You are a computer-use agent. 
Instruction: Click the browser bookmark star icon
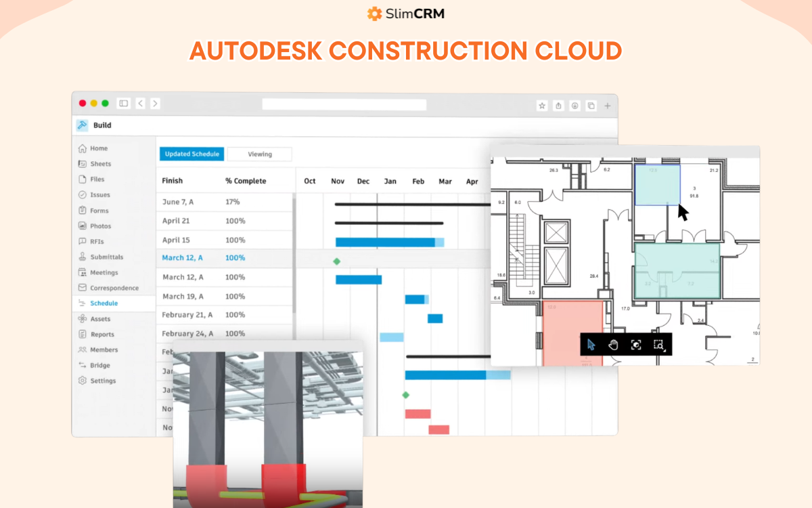point(541,105)
